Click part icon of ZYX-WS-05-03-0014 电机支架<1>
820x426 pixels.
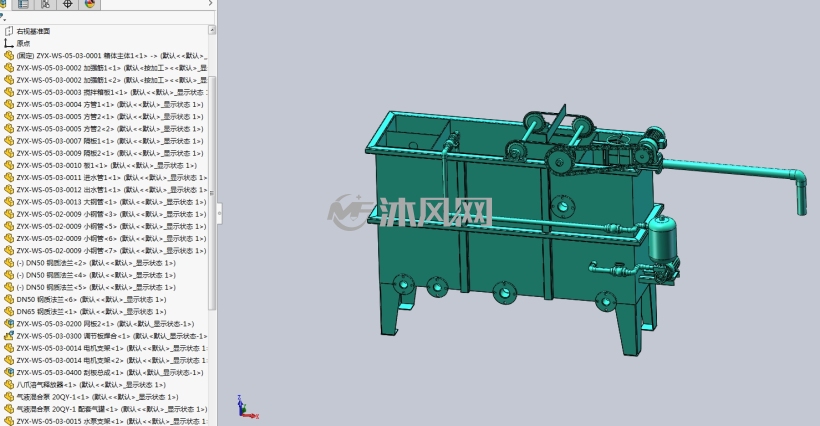(9, 348)
